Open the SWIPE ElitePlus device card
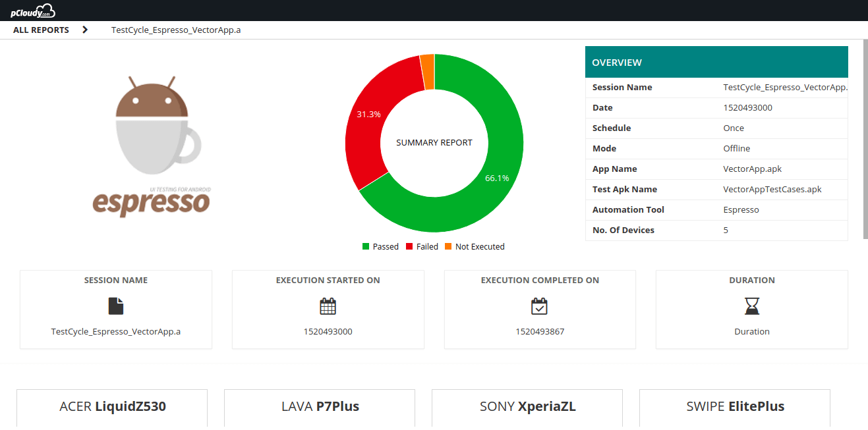Image resolution: width=868 pixels, height=430 pixels. point(735,408)
